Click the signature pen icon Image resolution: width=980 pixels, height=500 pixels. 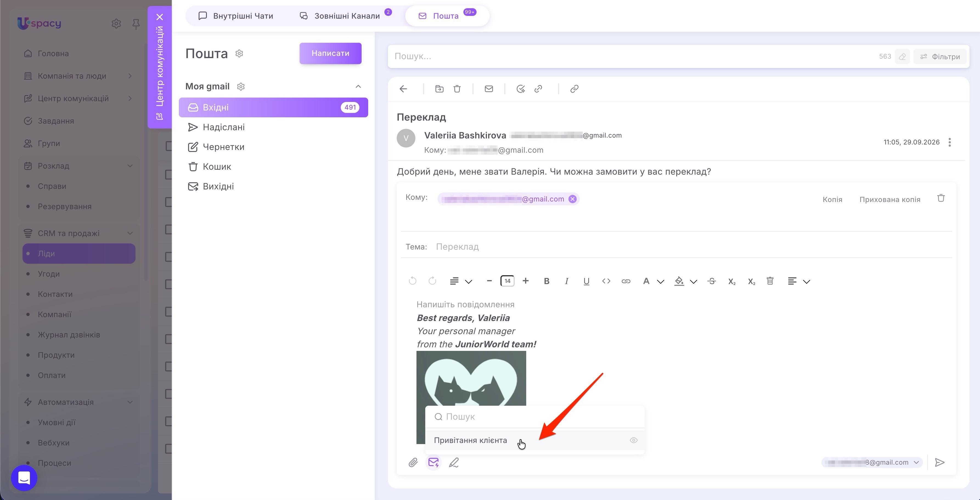click(x=454, y=463)
